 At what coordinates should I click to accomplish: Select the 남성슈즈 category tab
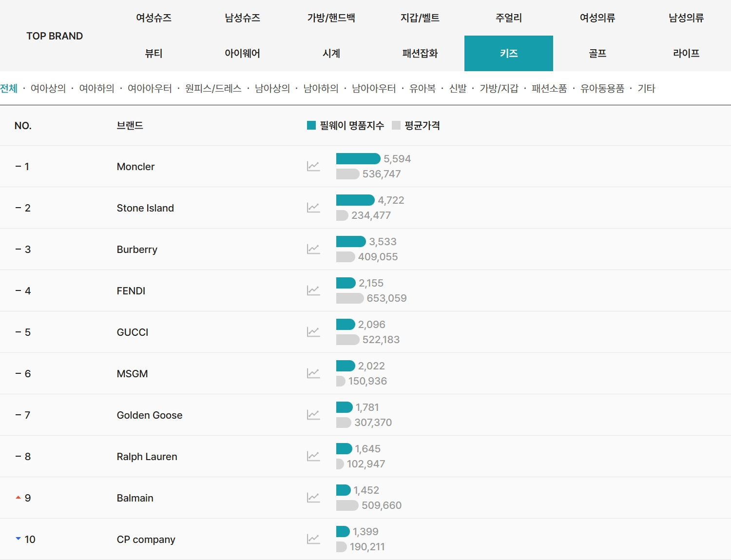click(243, 18)
